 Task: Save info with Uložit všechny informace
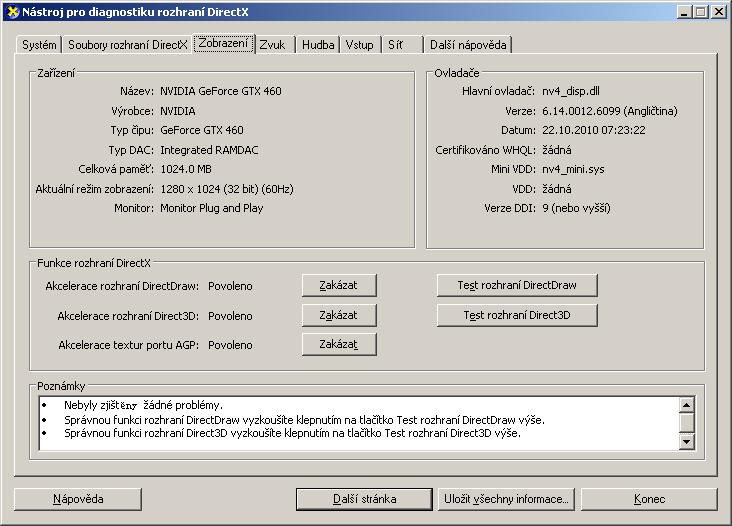coord(507,499)
